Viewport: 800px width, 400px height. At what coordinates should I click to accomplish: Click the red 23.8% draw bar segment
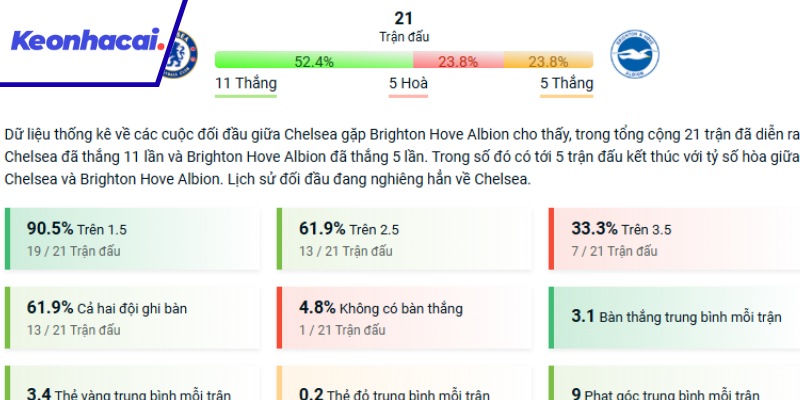coord(457,61)
